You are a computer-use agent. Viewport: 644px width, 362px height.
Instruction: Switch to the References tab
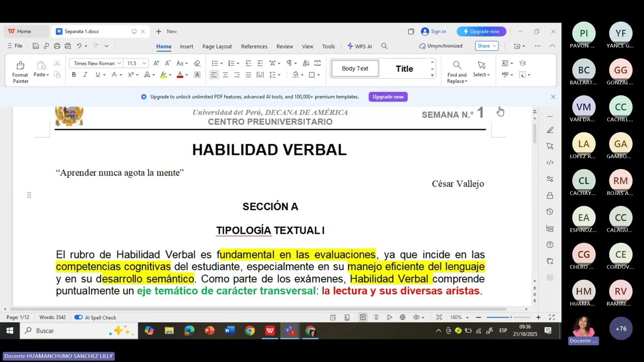pyautogui.click(x=254, y=46)
